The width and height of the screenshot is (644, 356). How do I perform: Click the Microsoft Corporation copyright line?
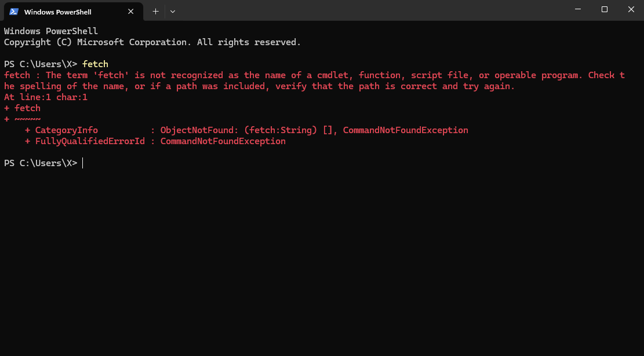pos(152,42)
